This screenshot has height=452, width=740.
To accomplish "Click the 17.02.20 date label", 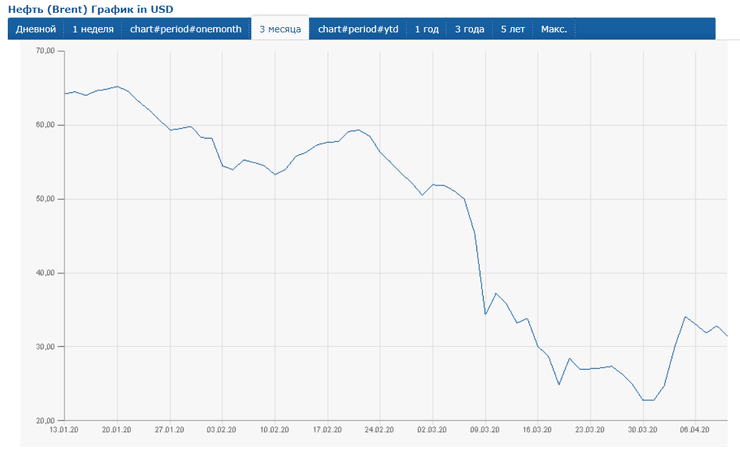I will click(327, 430).
